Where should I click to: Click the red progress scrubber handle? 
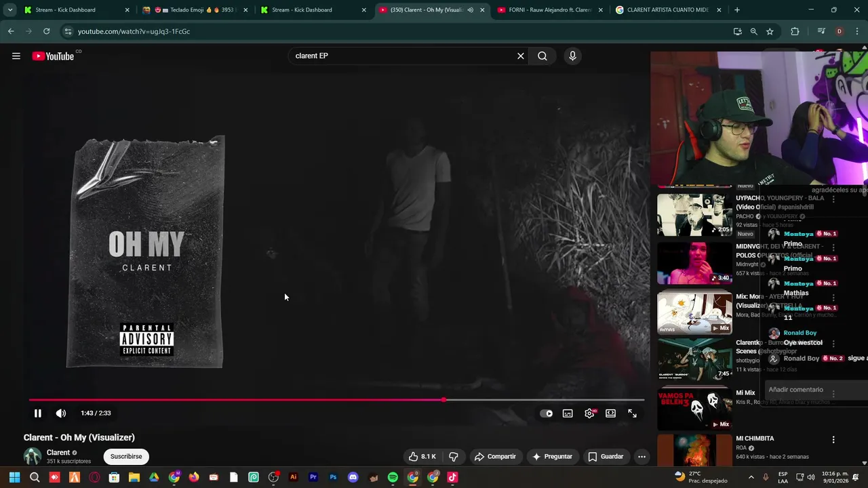(x=443, y=400)
